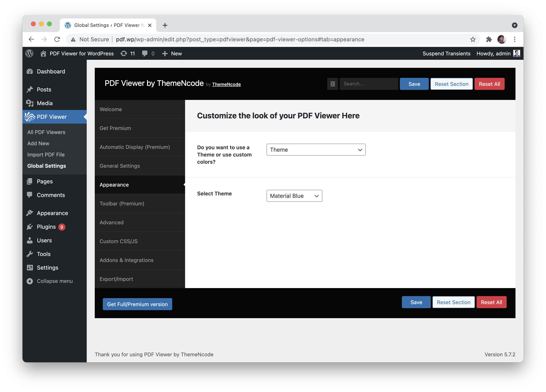Click the top Reset Section button
Image resolution: width=546 pixels, height=392 pixels.
point(451,84)
